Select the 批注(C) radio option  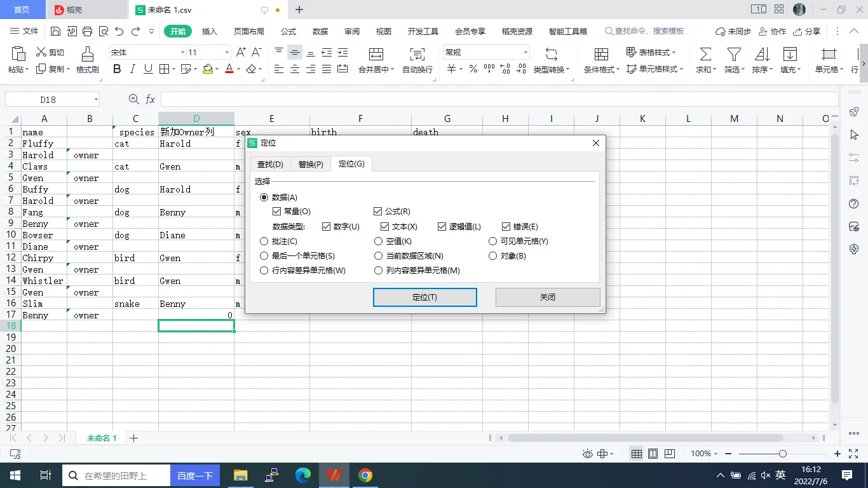[x=264, y=241]
